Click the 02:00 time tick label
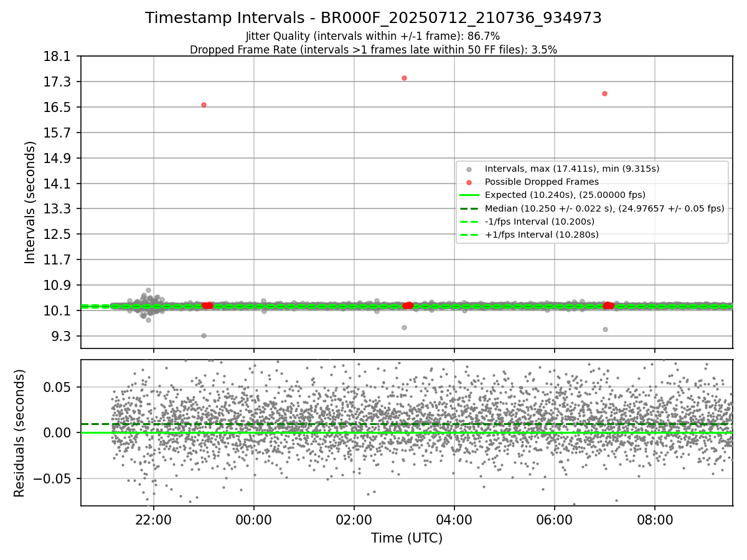 (354, 519)
